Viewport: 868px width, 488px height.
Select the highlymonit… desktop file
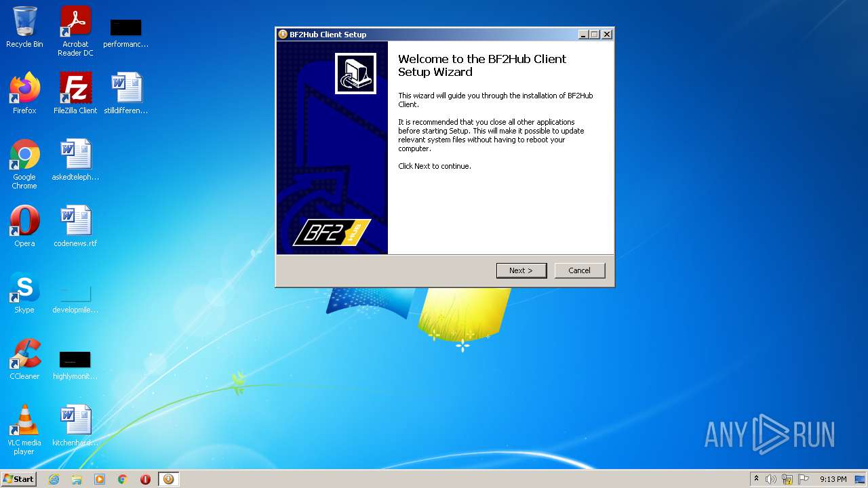coord(75,365)
